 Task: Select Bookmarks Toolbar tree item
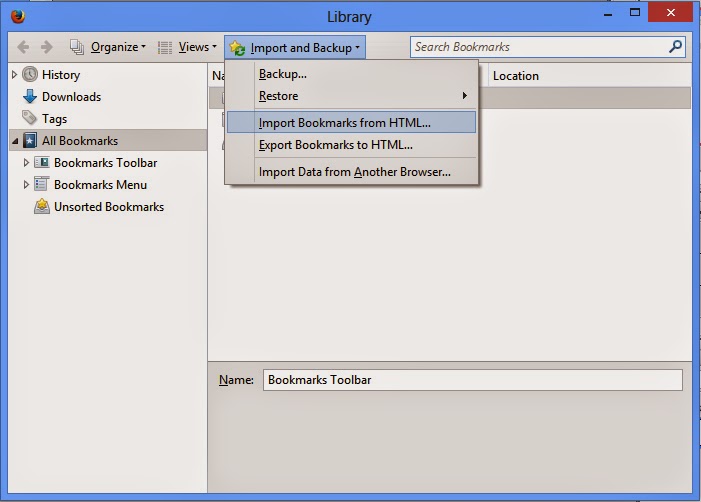(106, 163)
